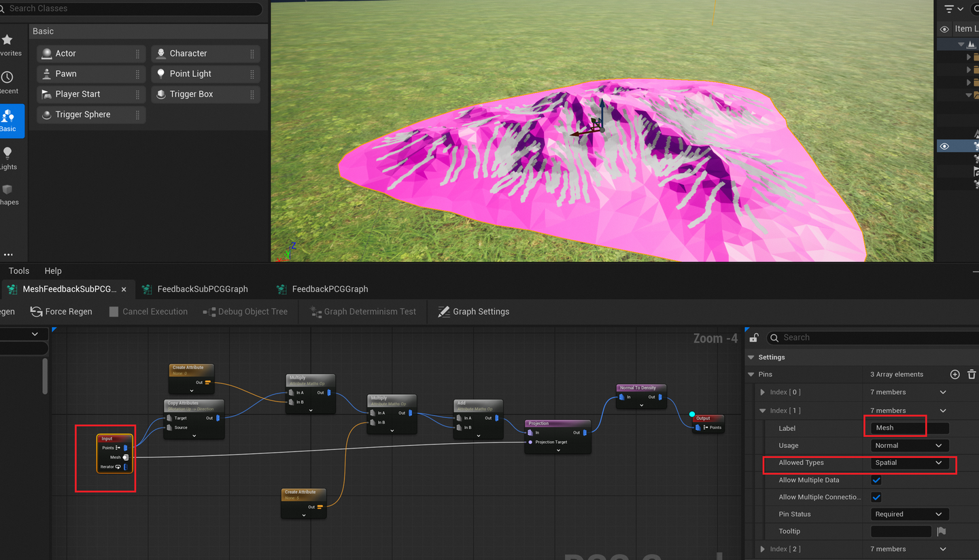Toggle Allow Multiple Connections checkbox

tap(876, 497)
